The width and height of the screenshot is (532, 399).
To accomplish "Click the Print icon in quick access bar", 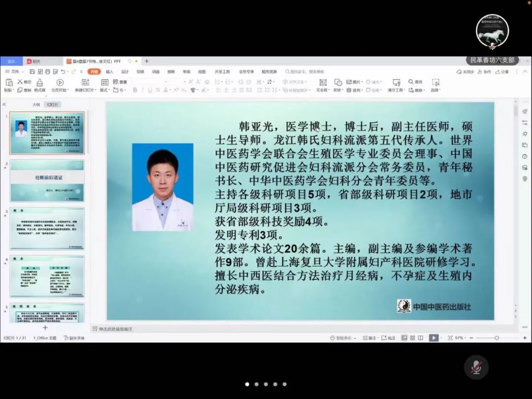I will click(47, 71).
